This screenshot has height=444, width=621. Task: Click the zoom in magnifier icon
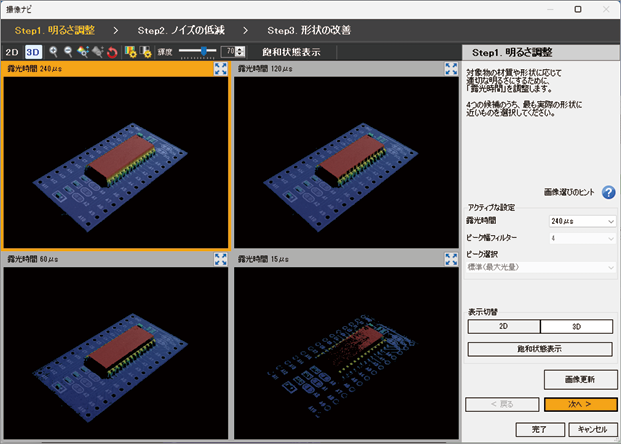pyautogui.click(x=52, y=51)
